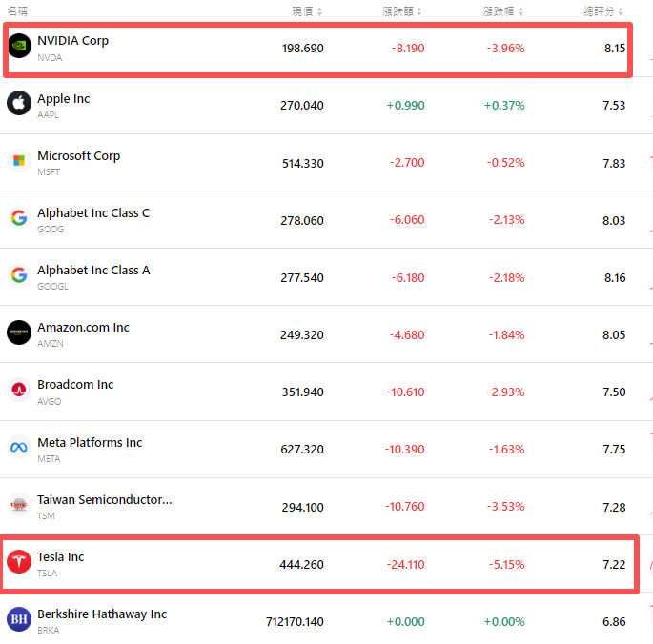The image size is (653, 644).
Task: Open the NVIDIA Corp stock link
Action: [72, 41]
